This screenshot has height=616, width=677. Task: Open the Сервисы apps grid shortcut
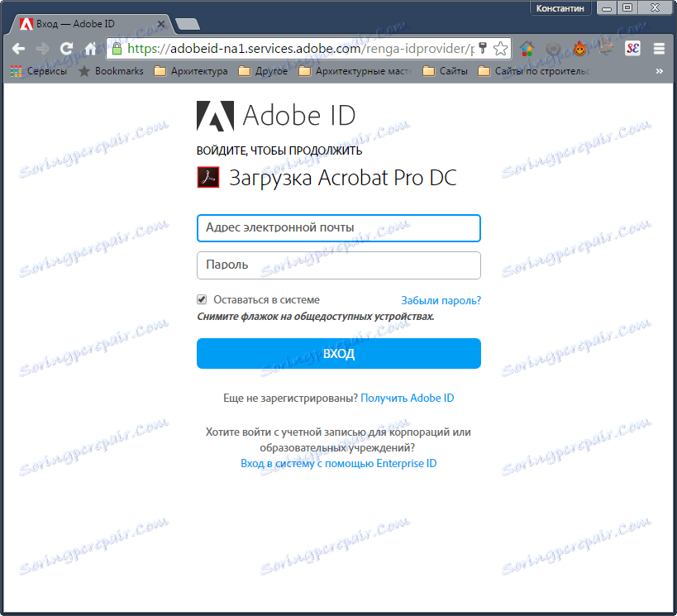[x=38, y=71]
